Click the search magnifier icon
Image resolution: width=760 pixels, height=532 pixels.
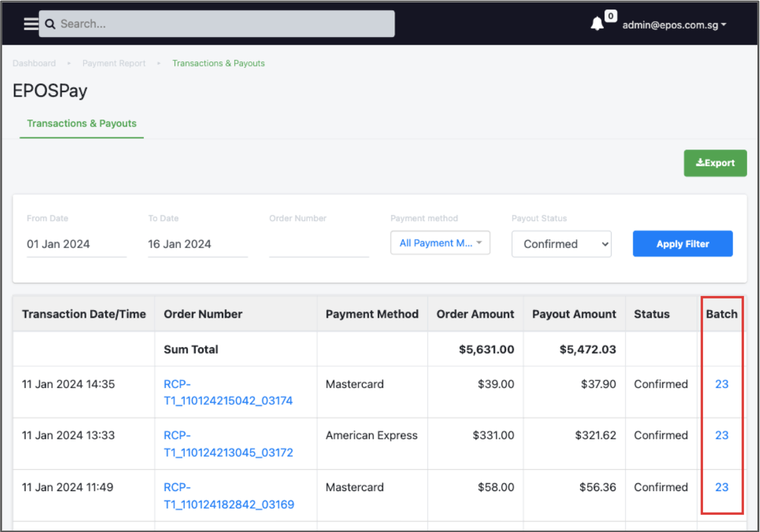coord(50,24)
